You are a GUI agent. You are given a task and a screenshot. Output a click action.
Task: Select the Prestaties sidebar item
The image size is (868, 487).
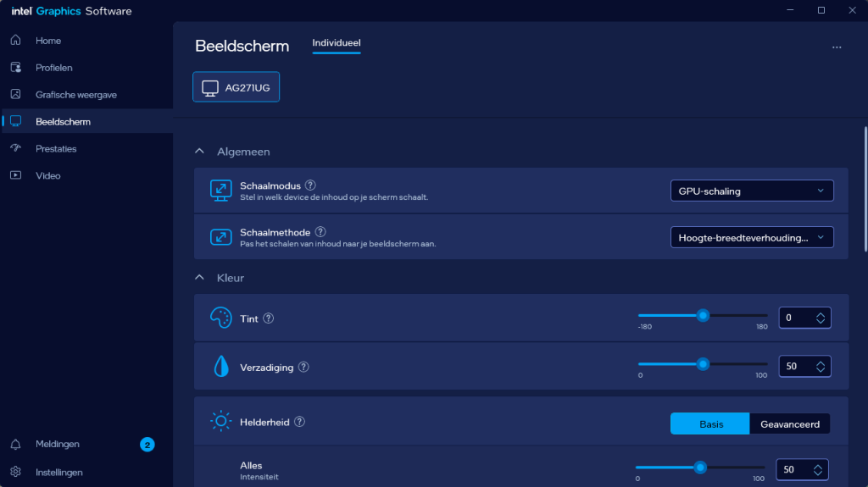tap(56, 149)
